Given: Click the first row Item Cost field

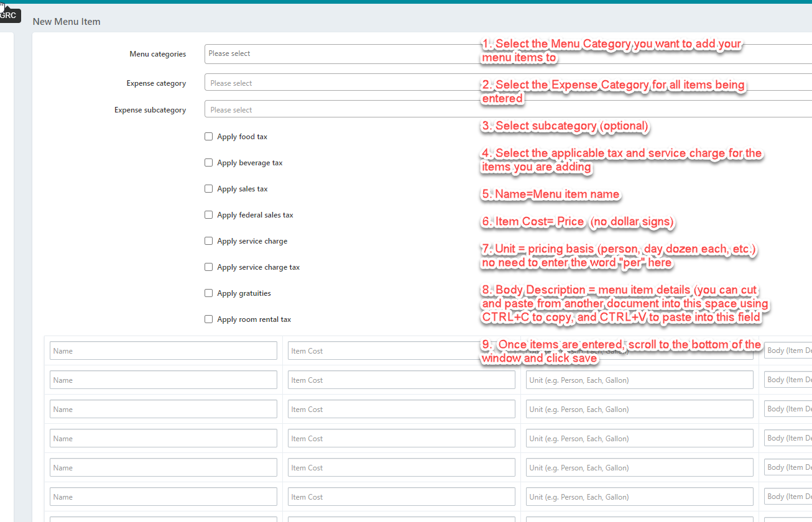Looking at the screenshot, I should coord(401,351).
